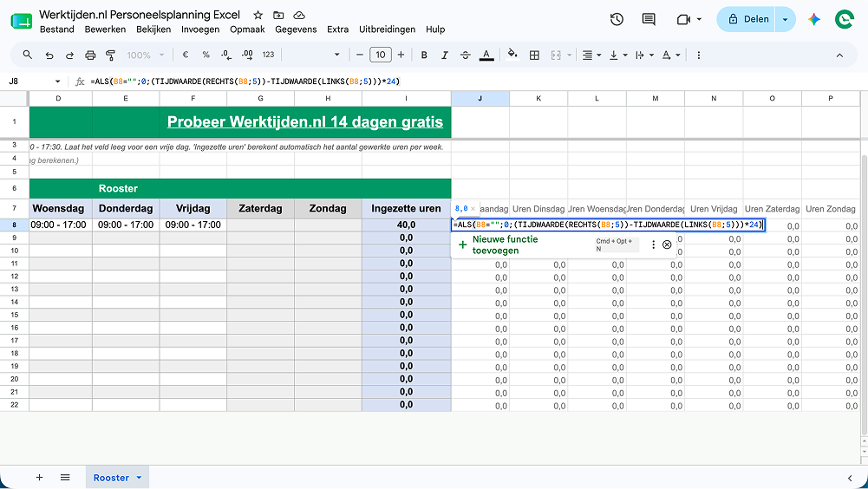Decrease font size with minus
The height and width of the screenshot is (489, 868).
click(360, 55)
